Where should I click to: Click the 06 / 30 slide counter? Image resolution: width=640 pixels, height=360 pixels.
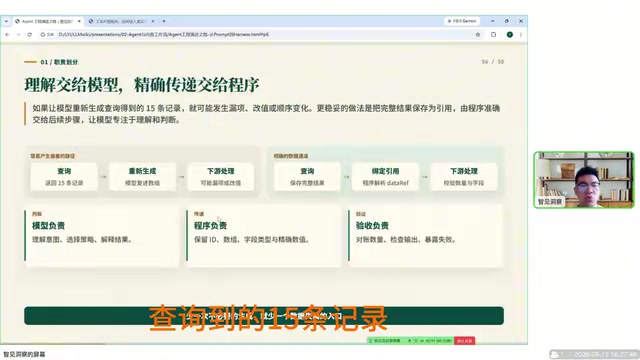pyautogui.click(x=493, y=62)
